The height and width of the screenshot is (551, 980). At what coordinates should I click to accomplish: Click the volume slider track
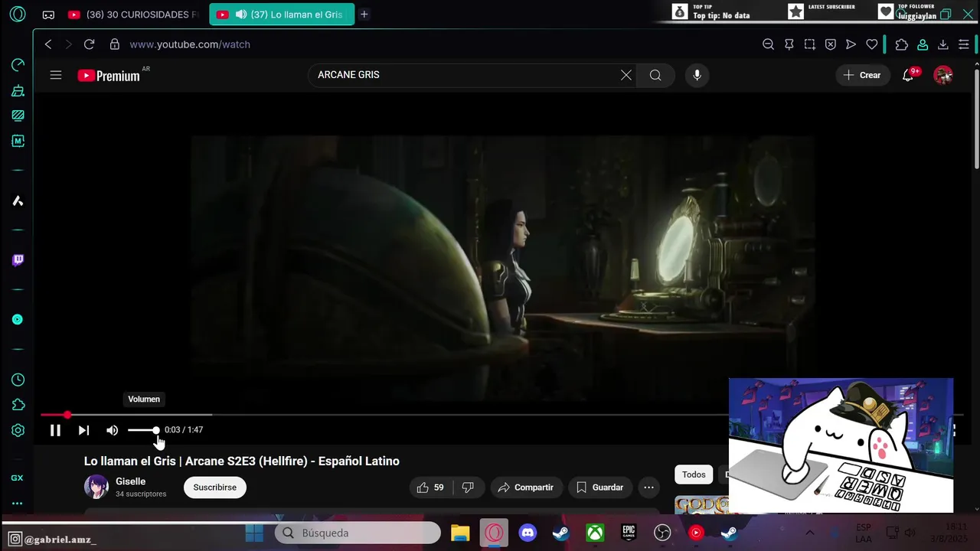(x=143, y=430)
